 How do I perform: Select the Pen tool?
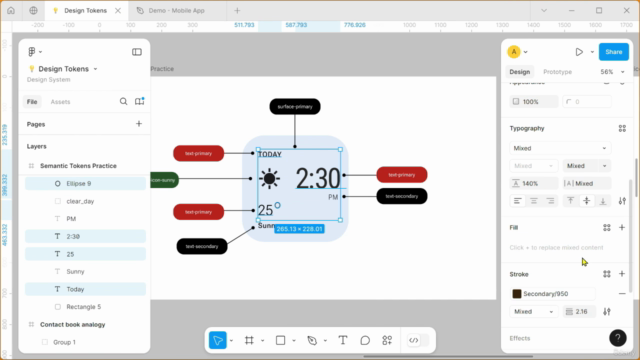[x=312, y=340]
